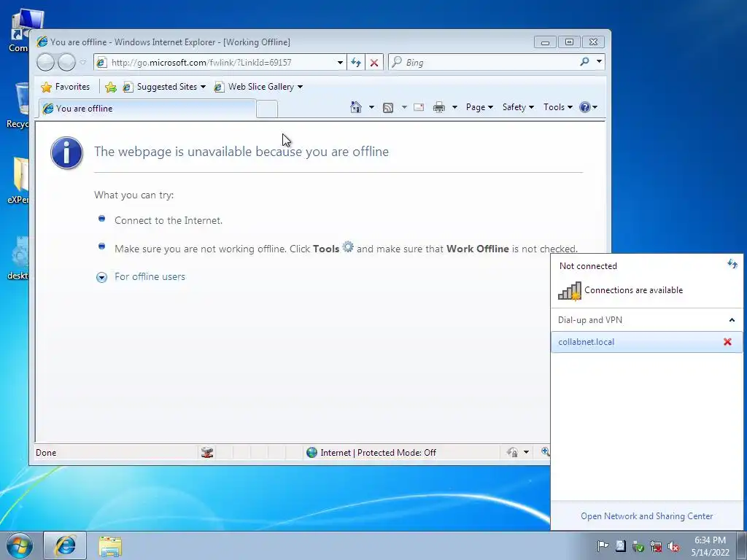
Task: Expand the Home button dropdown arrow
Action: (x=371, y=107)
